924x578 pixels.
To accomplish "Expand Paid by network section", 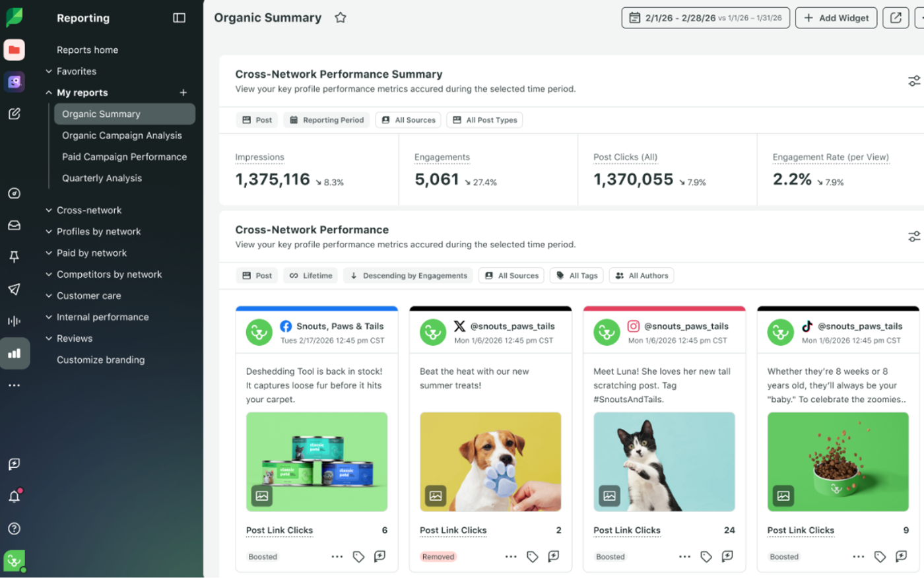I will click(x=86, y=253).
